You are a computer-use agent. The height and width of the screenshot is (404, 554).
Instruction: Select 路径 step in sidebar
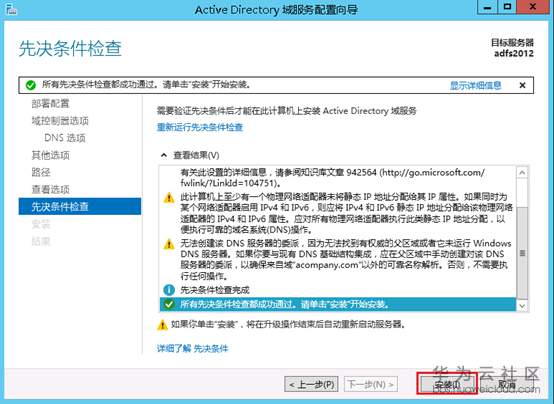pos(41,172)
